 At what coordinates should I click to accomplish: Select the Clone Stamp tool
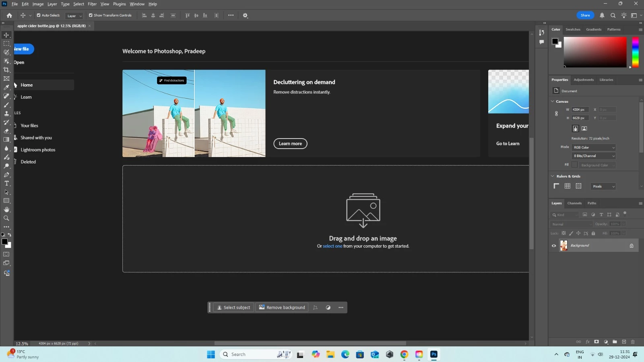coord(6,114)
